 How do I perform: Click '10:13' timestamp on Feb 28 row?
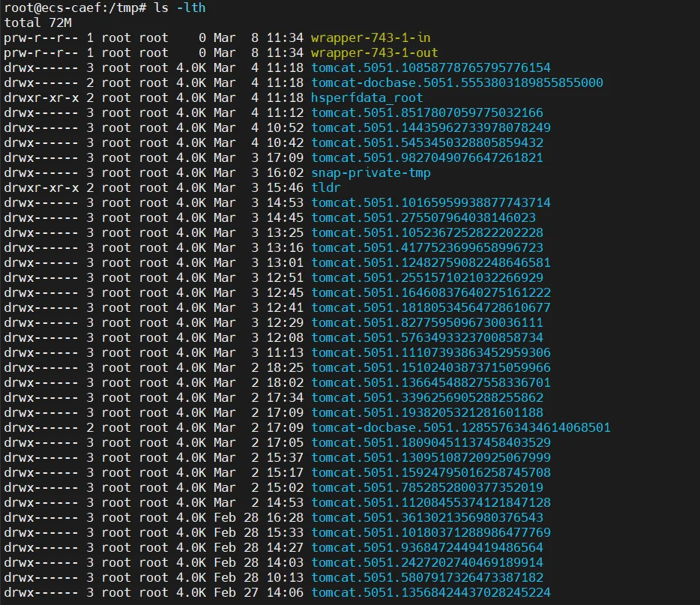(x=285, y=578)
